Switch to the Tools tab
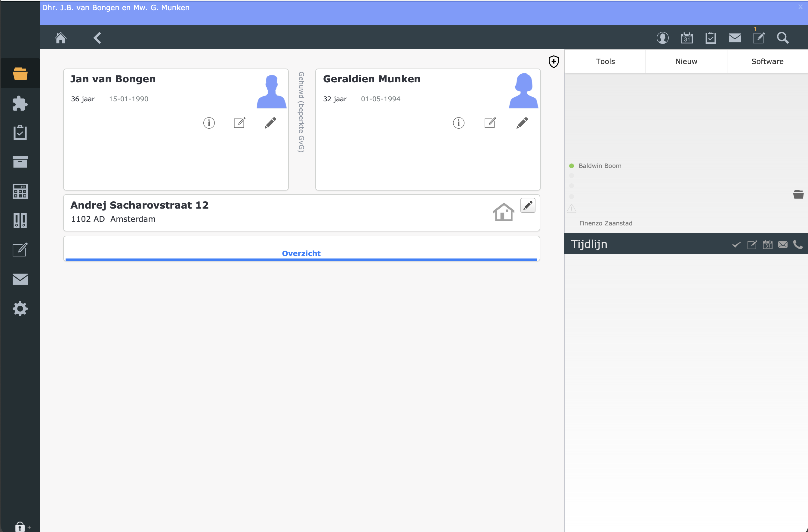The width and height of the screenshot is (808, 532). click(x=605, y=61)
